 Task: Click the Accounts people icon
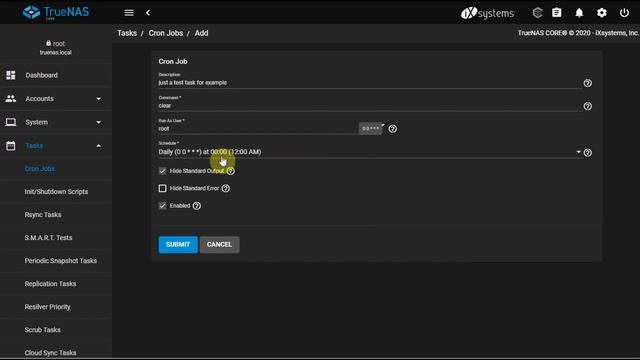[11, 98]
